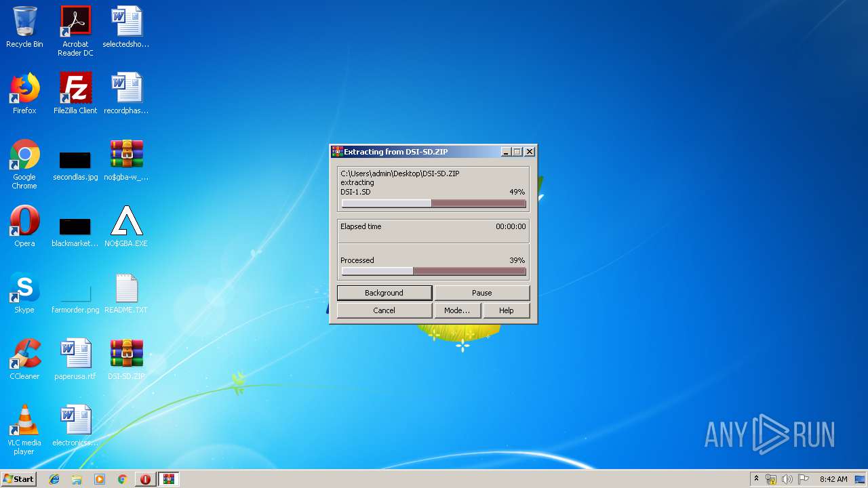Launch Opera desktop shortcut

[x=24, y=227]
